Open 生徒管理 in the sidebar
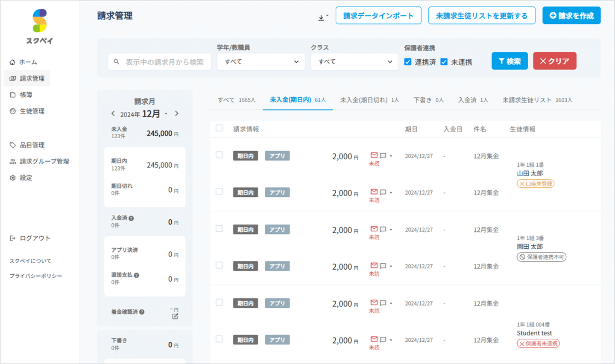The height and width of the screenshot is (364, 615). click(32, 111)
